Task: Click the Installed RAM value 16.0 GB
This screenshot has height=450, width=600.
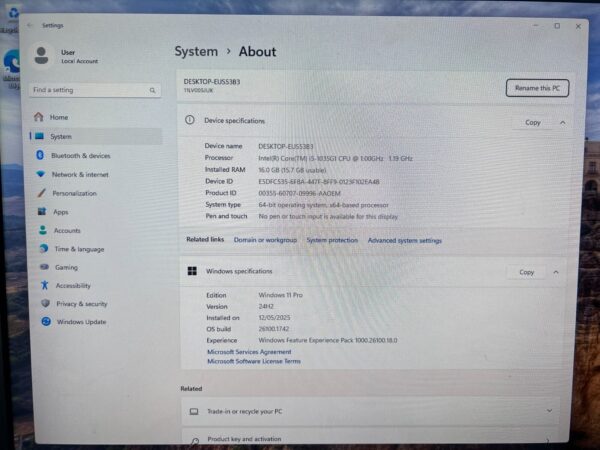Action: (292, 170)
